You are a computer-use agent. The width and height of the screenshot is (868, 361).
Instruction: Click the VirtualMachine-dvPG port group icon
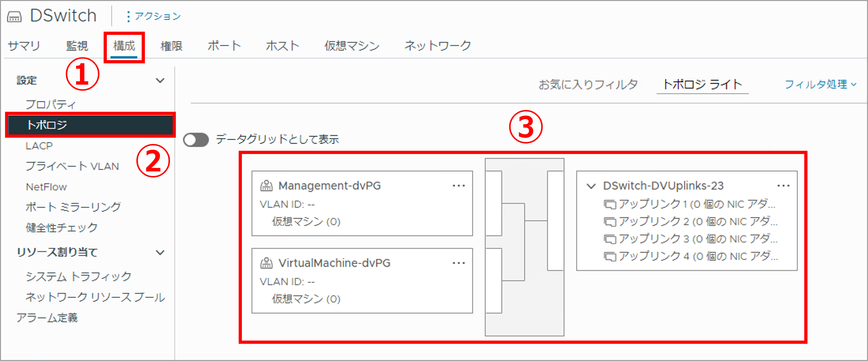pos(266,263)
